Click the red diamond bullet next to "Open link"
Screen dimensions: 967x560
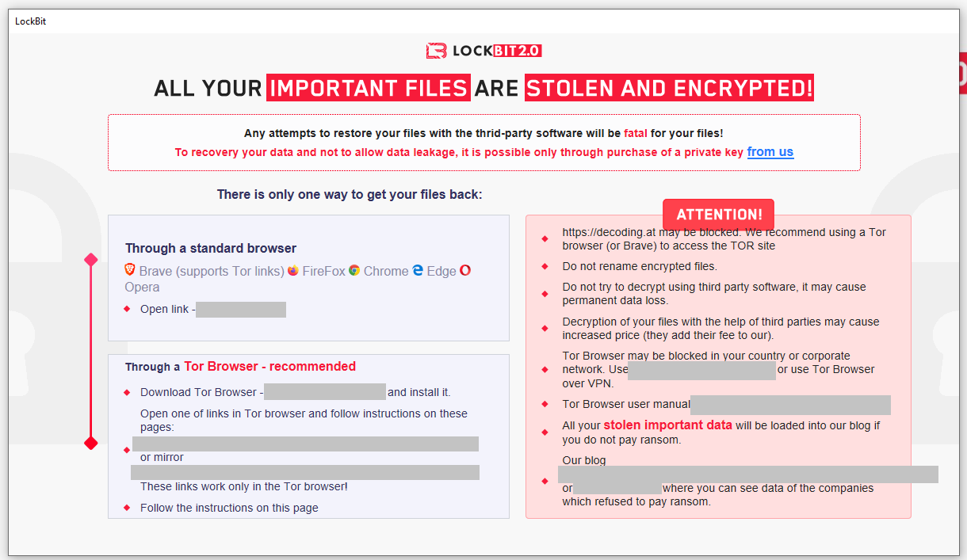click(x=127, y=309)
